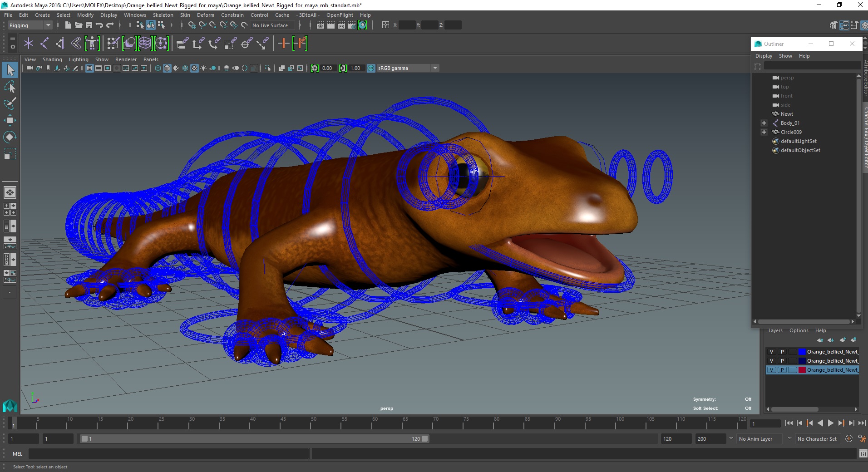Toggle auto keyframe icon
Image resolution: width=868 pixels, height=472 pixels.
[849, 439]
